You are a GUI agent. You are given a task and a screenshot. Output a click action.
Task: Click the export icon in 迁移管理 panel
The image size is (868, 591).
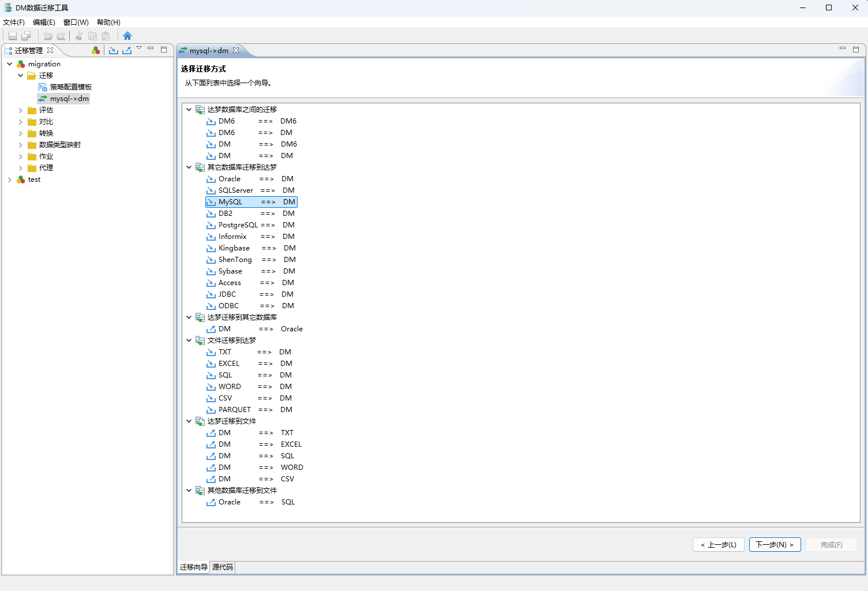pyautogui.click(x=127, y=50)
